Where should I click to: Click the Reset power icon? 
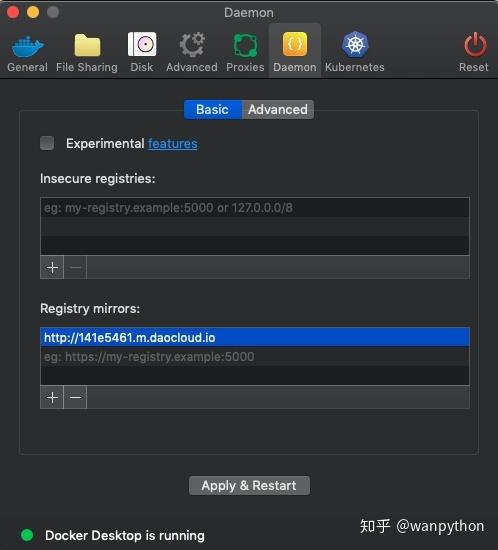475,45
